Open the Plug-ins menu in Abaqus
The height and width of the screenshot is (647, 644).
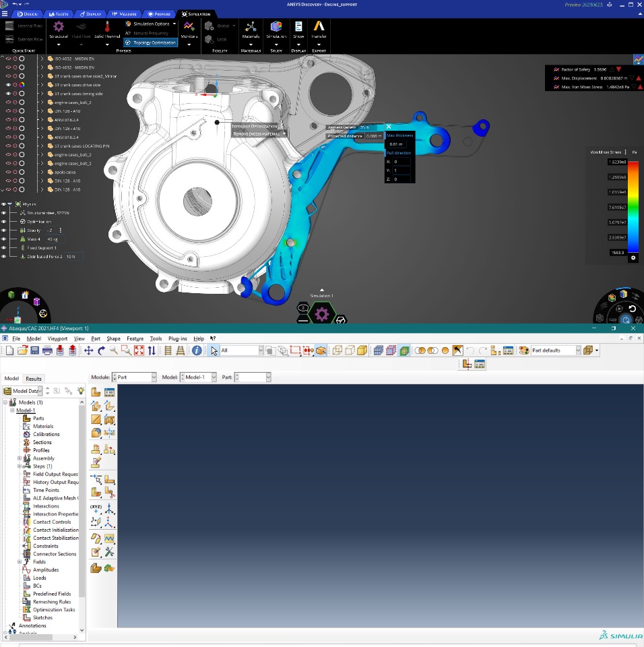(177, 338)
